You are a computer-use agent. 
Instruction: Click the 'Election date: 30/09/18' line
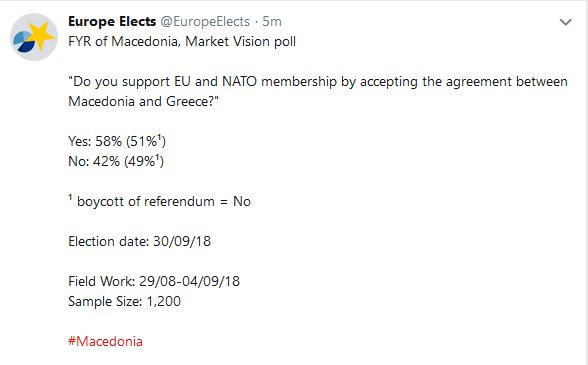coord(140,241)
